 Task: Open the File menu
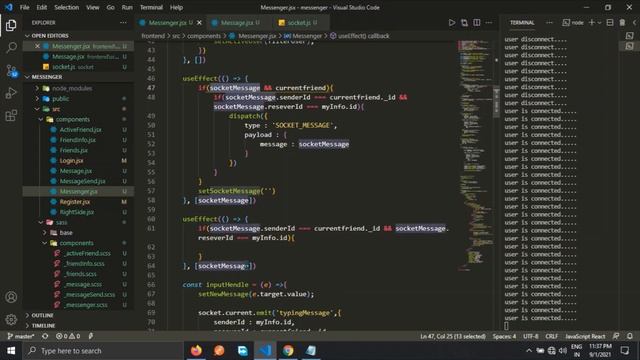24,7
